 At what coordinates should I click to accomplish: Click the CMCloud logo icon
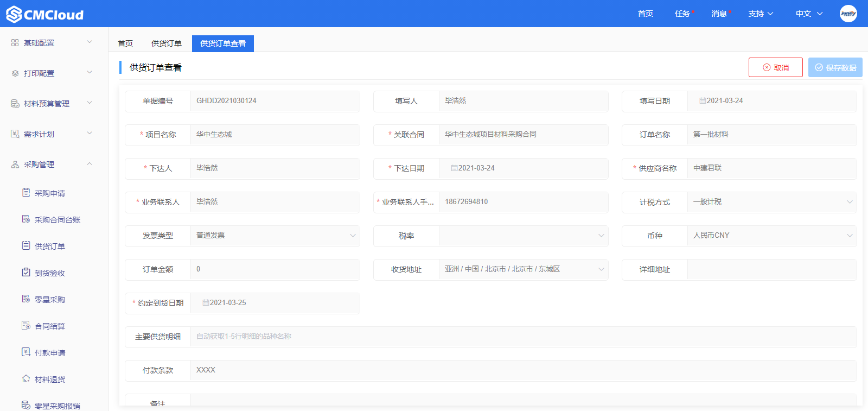(x=14, y=14)
